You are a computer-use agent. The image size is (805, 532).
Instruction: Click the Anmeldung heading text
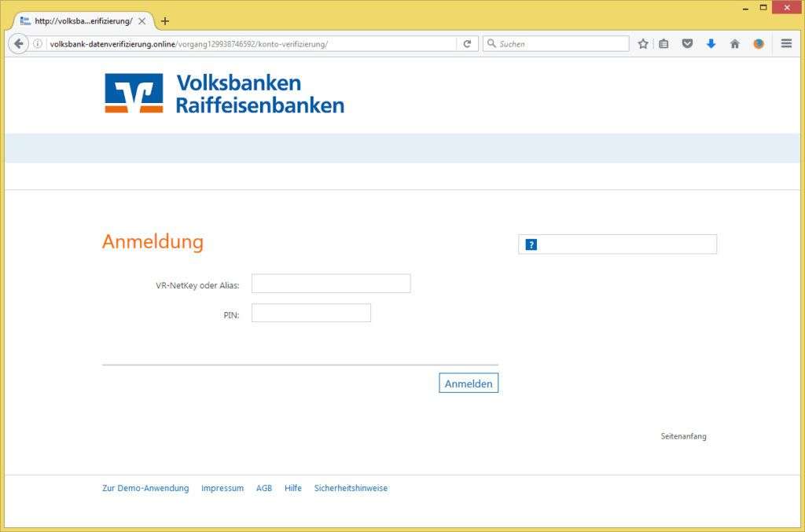coord(153,241)
